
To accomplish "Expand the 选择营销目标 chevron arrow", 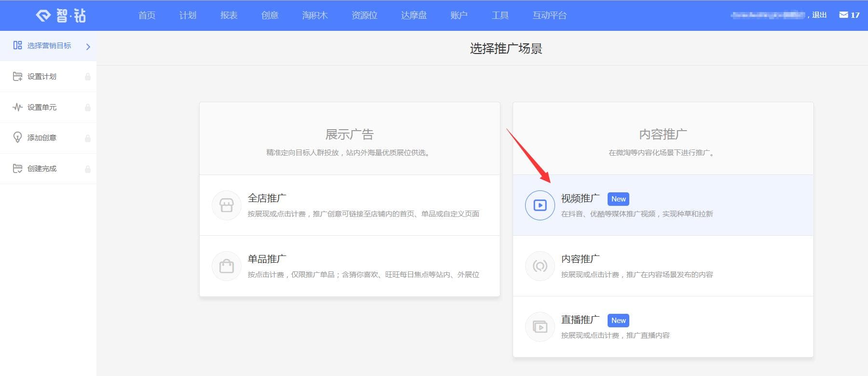I will pos(88,47).
